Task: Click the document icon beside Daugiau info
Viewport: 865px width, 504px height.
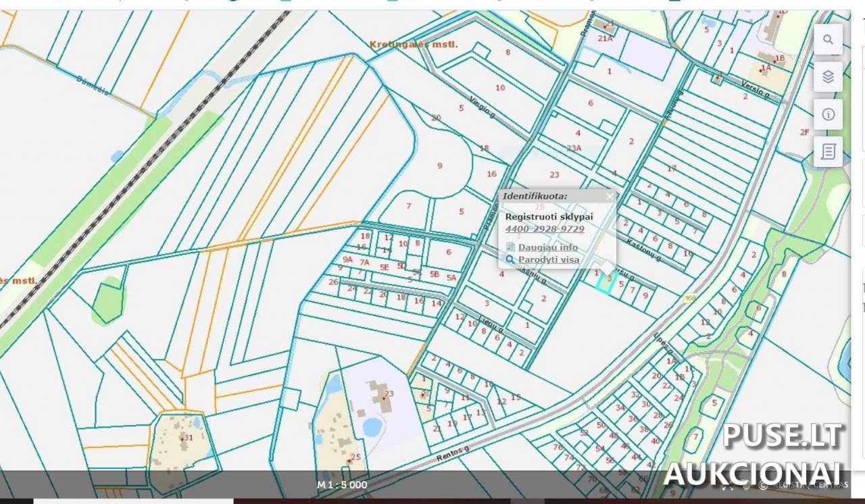Action: 511,247
